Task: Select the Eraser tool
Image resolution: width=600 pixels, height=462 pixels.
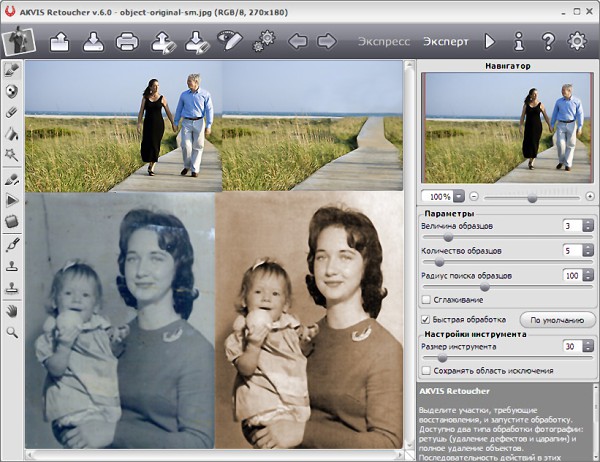Action: pyautogui.click(x=12, y=112)
